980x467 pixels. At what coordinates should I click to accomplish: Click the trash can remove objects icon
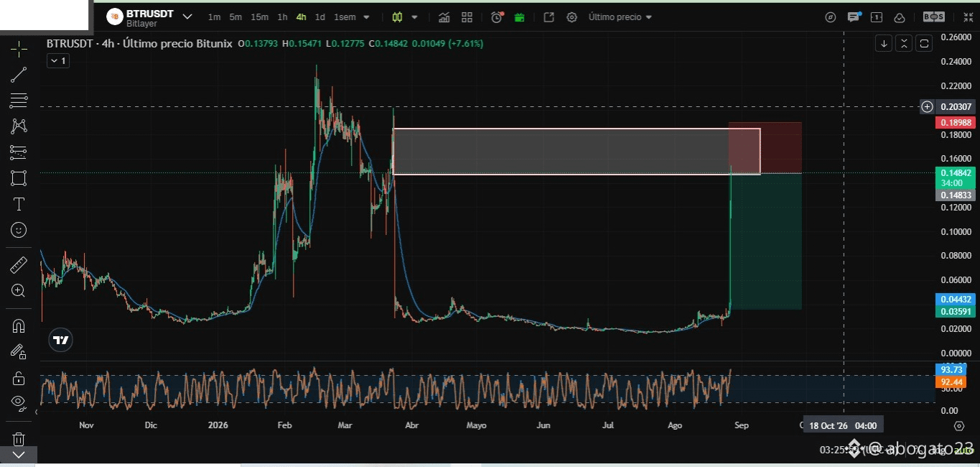[x=19, y=438]
